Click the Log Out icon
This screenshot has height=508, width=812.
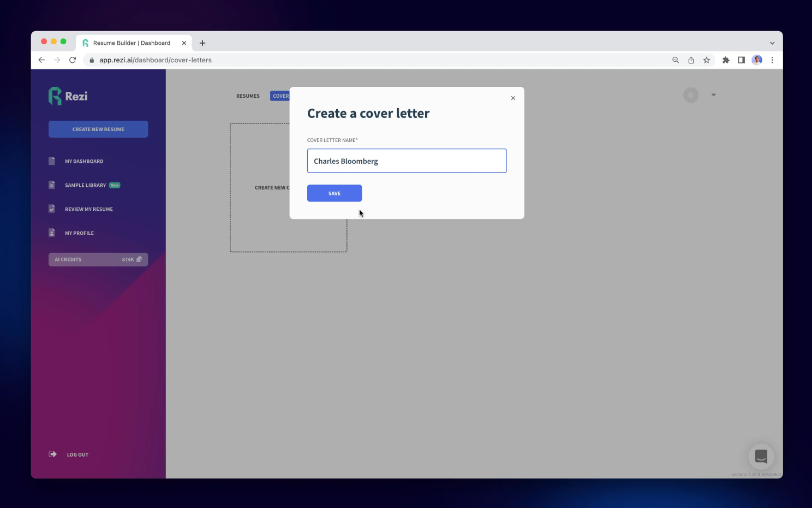coord(53,454)
